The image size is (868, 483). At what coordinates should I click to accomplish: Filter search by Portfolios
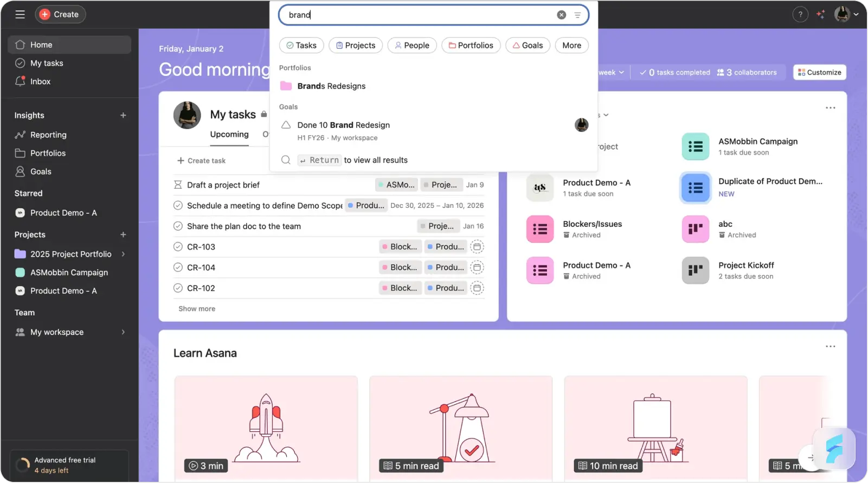(471, 46)
